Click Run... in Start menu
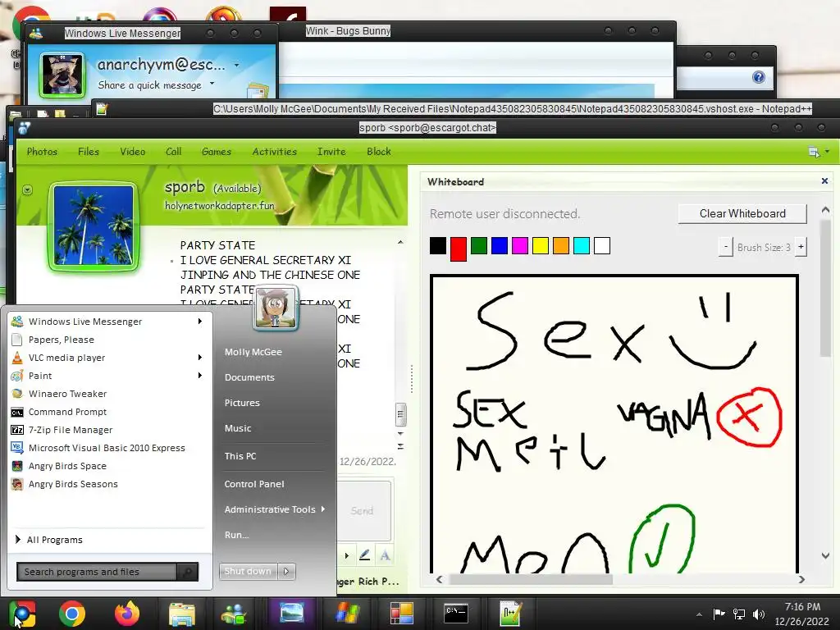The width and height of the screenshot is (840, 630). pyautogui.click(x=237, y=535)
